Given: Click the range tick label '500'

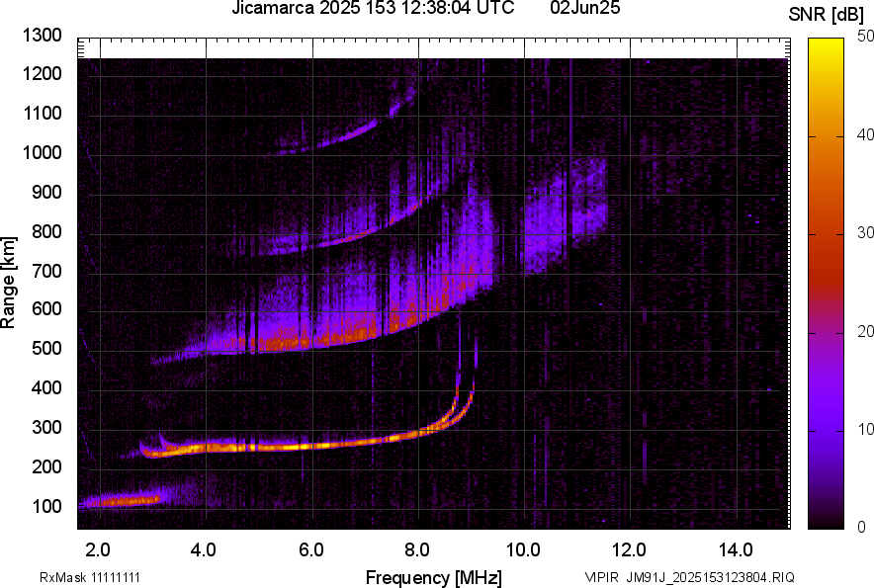Looking at the screenshot, I should point(46,348).
